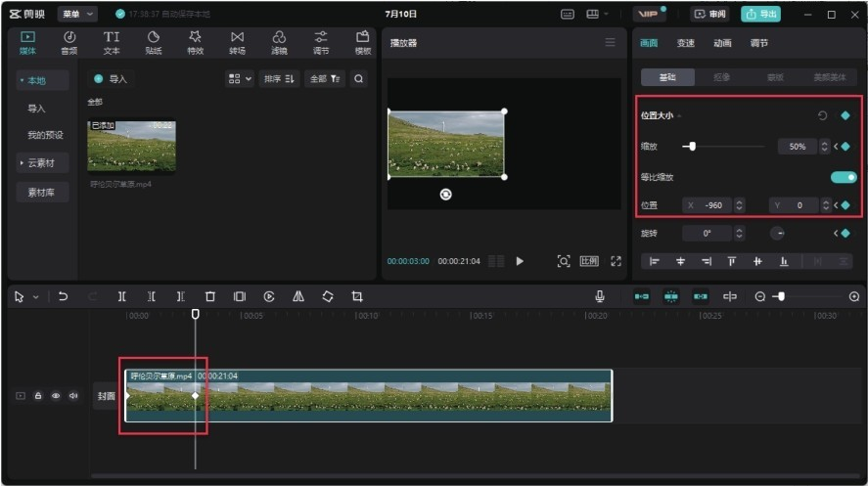Click the 导出 export button
This screenshot has height=486, width=868.
click(x=761, y=14)
